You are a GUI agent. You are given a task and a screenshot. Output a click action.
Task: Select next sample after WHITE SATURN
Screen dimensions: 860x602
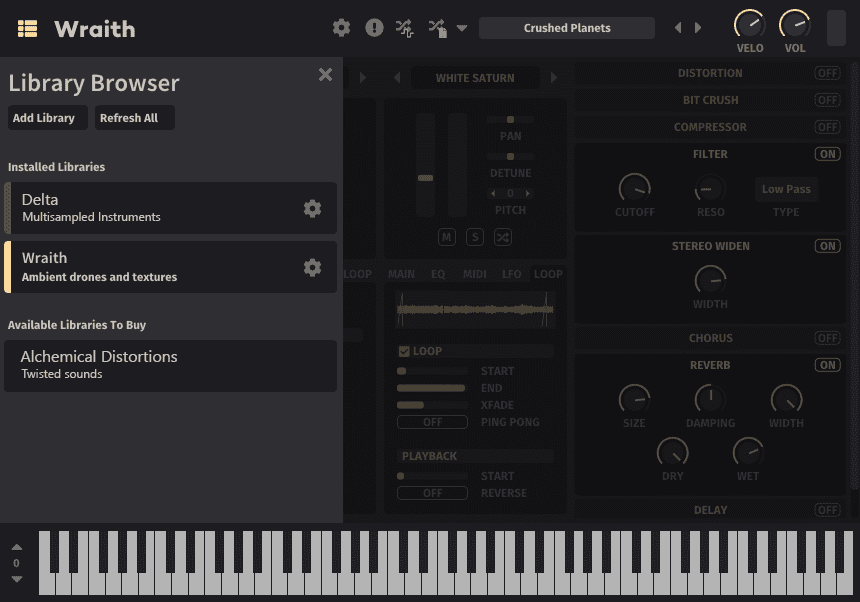(x=553, y=78)
